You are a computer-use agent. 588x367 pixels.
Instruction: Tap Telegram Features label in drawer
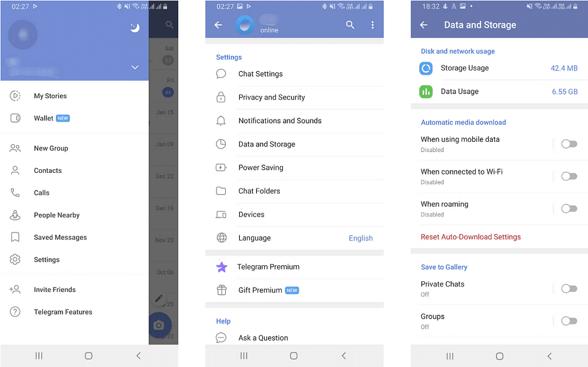coord(63,312)
